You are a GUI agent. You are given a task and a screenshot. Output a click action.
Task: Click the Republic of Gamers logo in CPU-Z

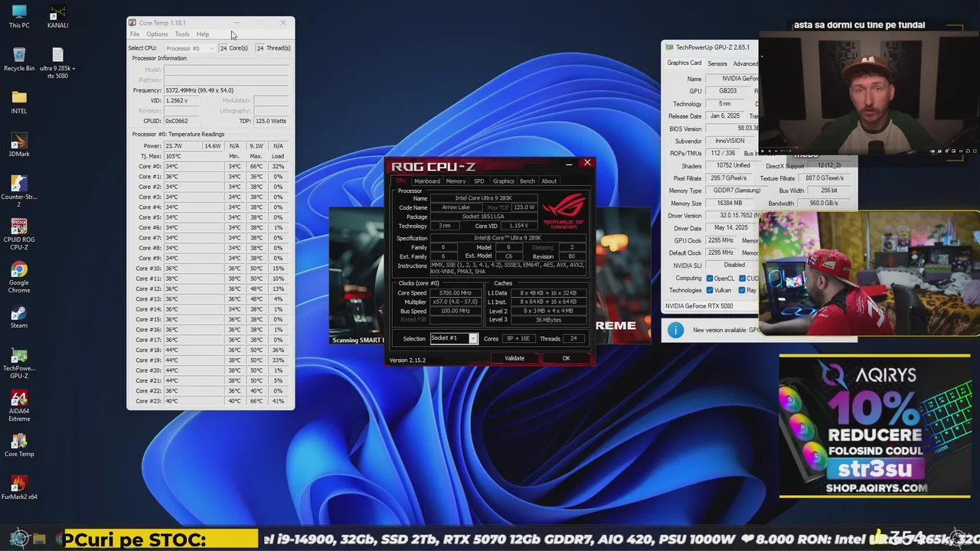pyautogui.click(x=564, y=211)
